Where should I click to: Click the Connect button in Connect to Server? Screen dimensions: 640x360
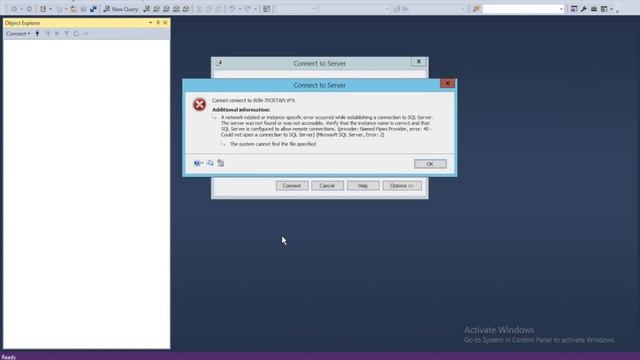pyautogui.click(x=292, y=186)
